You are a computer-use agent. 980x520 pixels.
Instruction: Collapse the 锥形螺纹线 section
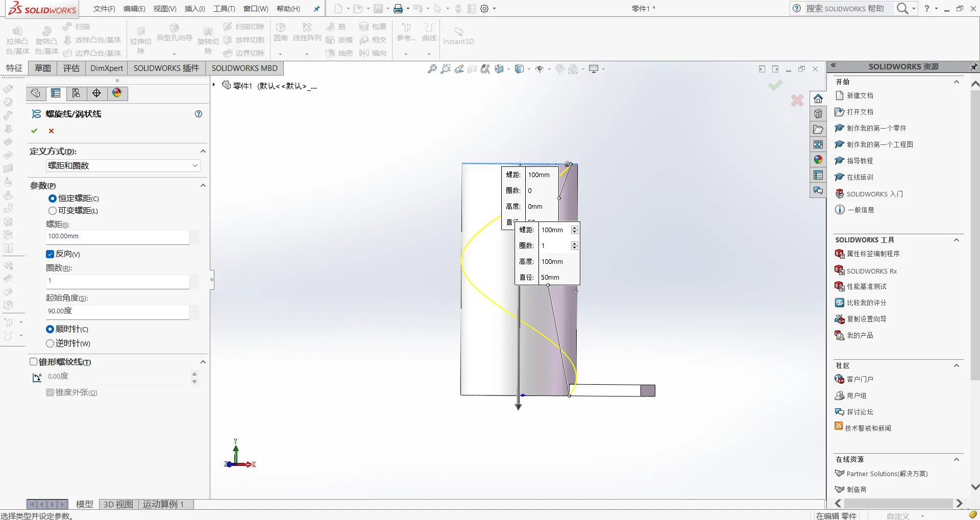click(203, 362)
